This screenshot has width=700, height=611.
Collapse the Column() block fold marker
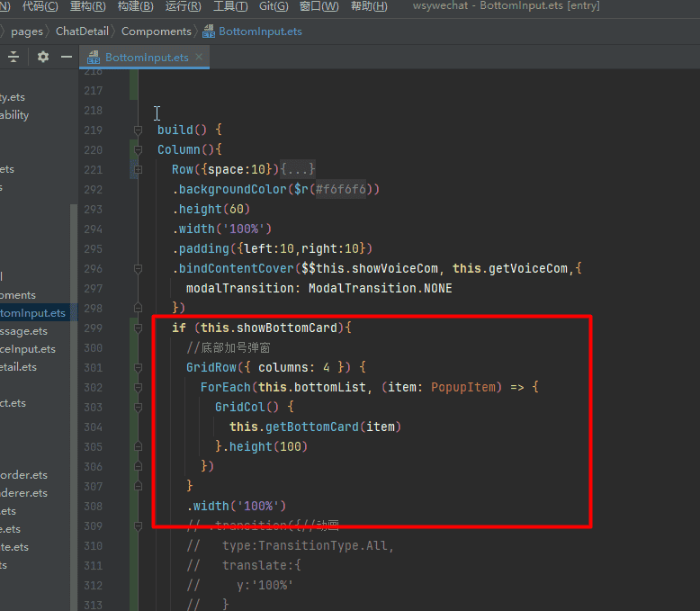click(138, 149)
